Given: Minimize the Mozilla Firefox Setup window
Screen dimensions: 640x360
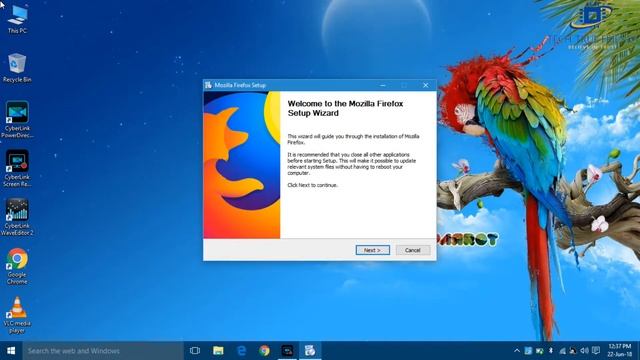Looking at the screenshot, I should pyautogui.click(x=382, y=85).
